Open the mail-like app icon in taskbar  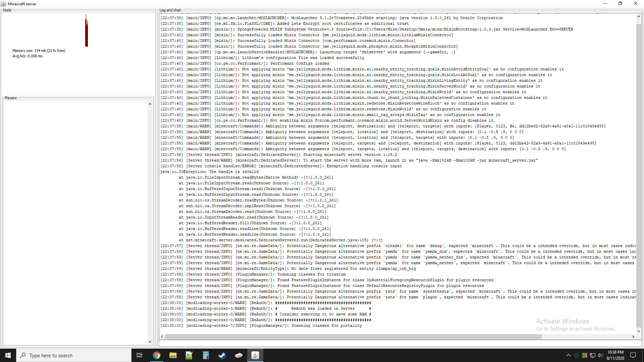click(238, 355)
